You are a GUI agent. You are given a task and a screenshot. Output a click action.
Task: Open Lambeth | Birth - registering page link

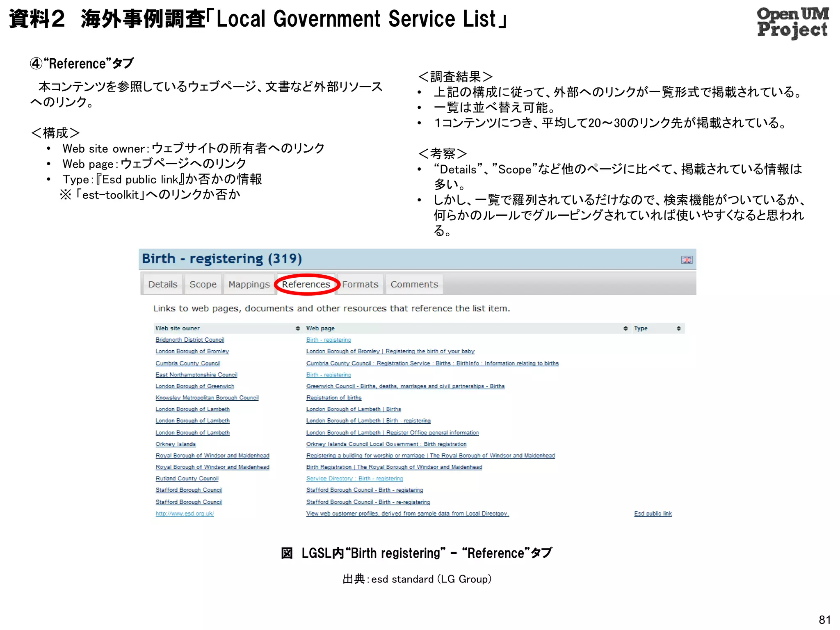pos(368,420)
